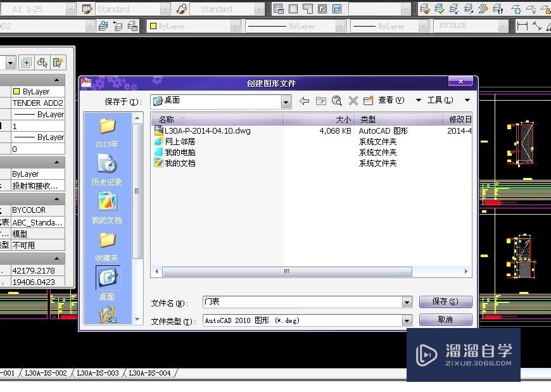Create a new folder using the new-folder icon
Screen dimensions: 551x392
[369, 100]
